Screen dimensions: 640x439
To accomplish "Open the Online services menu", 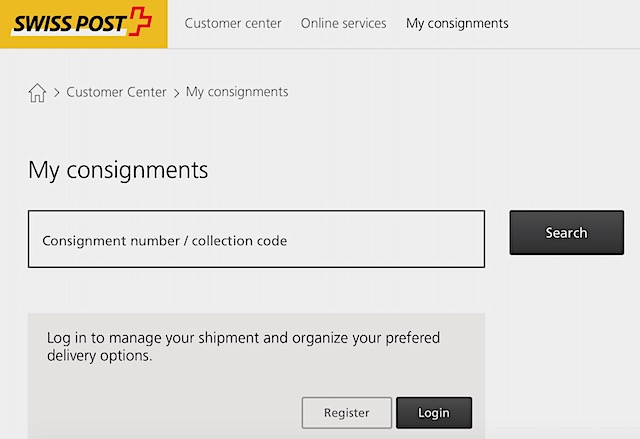I will point(343,23).
